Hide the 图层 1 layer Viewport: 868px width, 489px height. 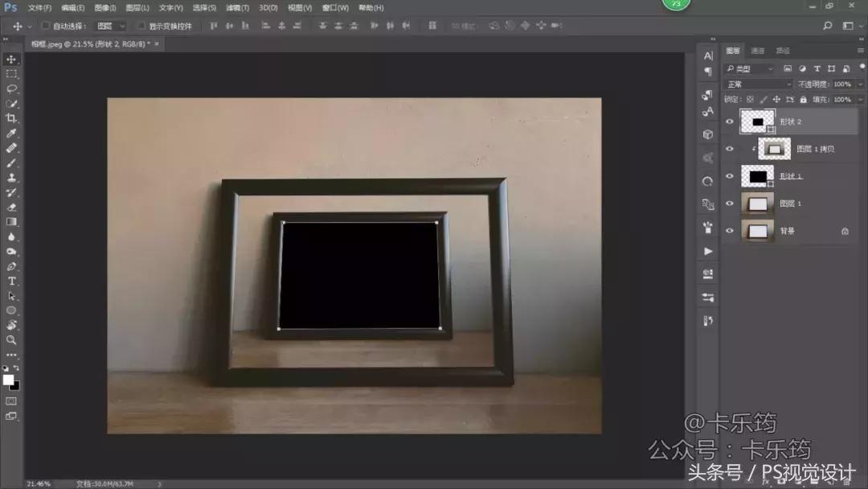pyautogui.click(x=730, y=203)
